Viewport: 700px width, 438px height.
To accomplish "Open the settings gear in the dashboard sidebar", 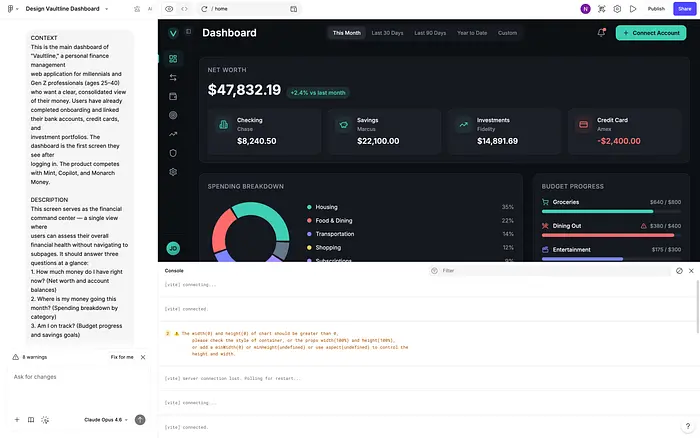I will coord(173,172).
